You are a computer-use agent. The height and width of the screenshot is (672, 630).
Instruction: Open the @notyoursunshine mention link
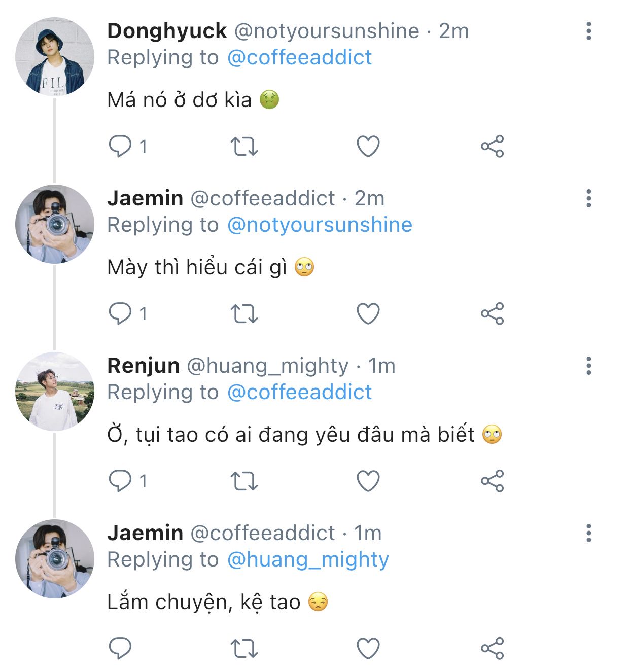[320, 225]
